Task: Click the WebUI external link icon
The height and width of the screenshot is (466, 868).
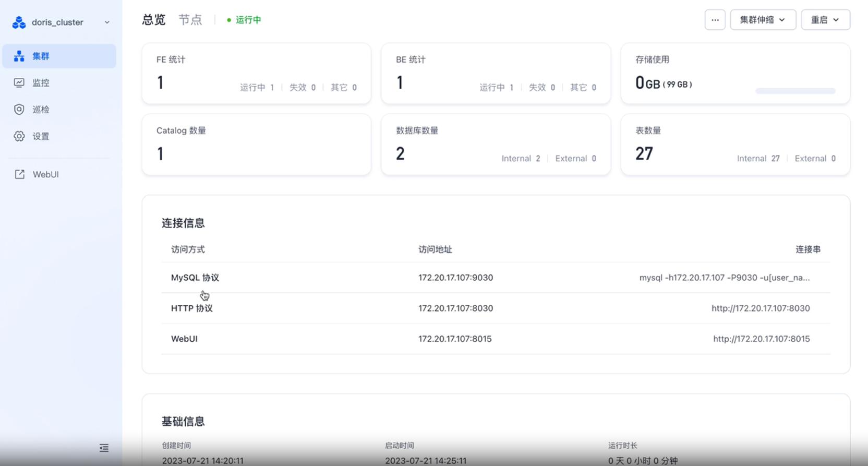Action: coord(19,174)
